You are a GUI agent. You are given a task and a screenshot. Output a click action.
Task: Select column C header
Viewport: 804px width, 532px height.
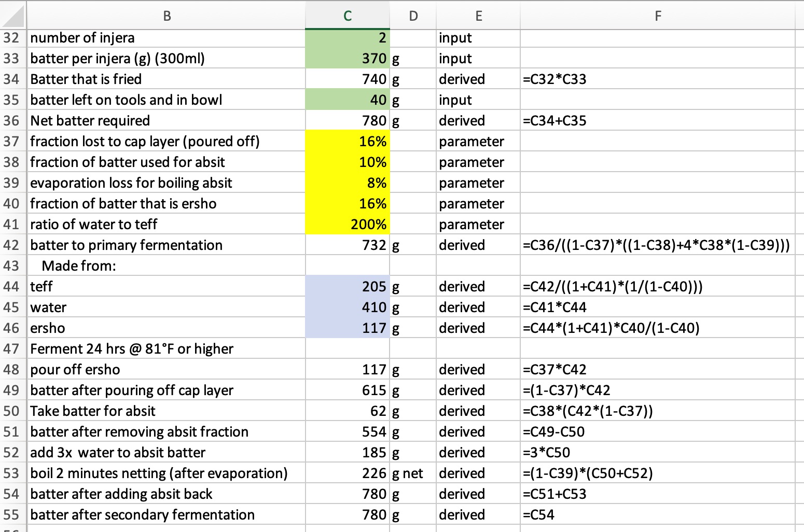click(x=347, y=16)
